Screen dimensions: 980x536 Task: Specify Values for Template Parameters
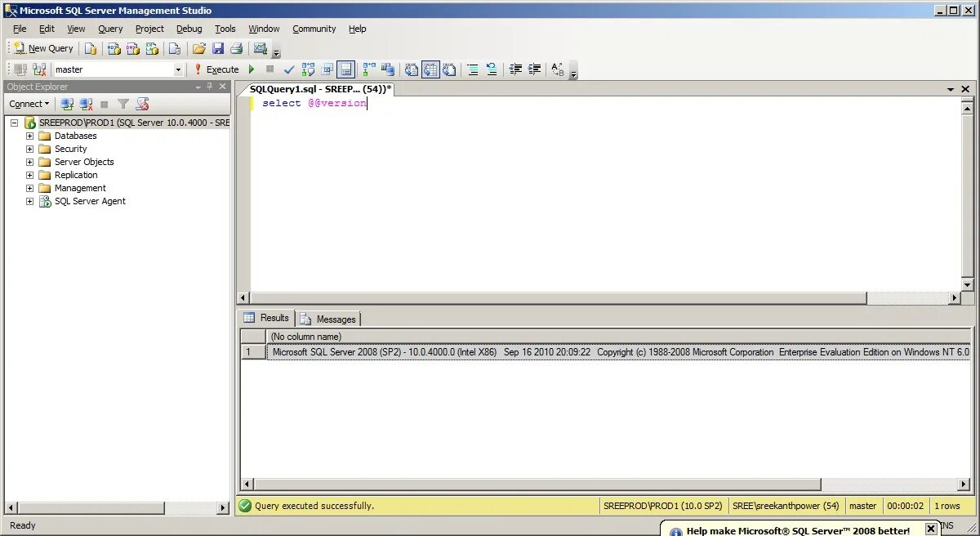pos(558,69)
